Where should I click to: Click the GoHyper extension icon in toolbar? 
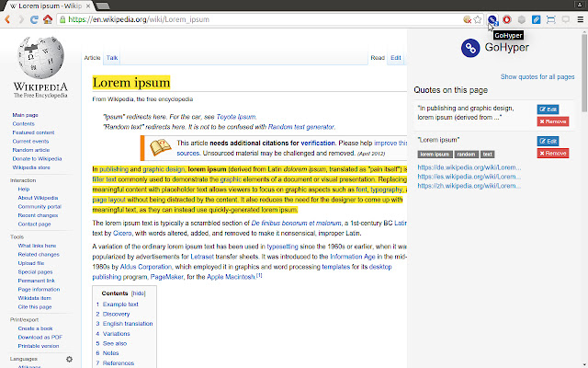(x=492, y=18)
